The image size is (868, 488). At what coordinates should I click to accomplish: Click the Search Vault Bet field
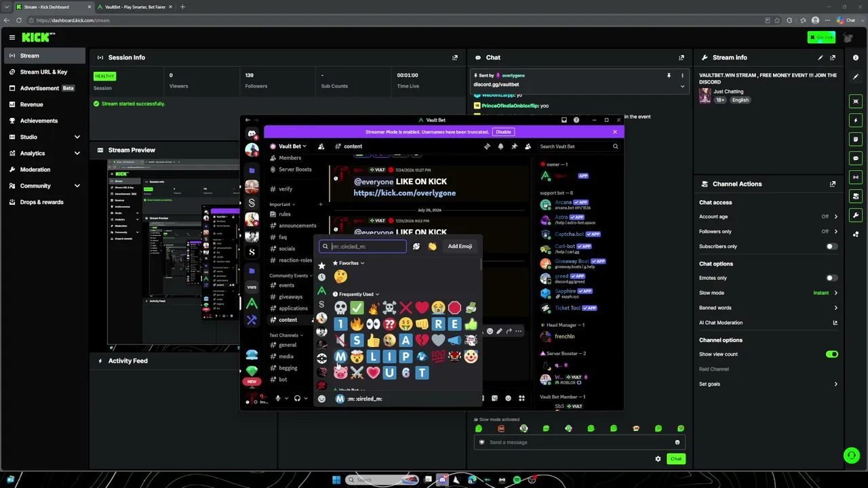pyautogui.click(x=578, y=146)
